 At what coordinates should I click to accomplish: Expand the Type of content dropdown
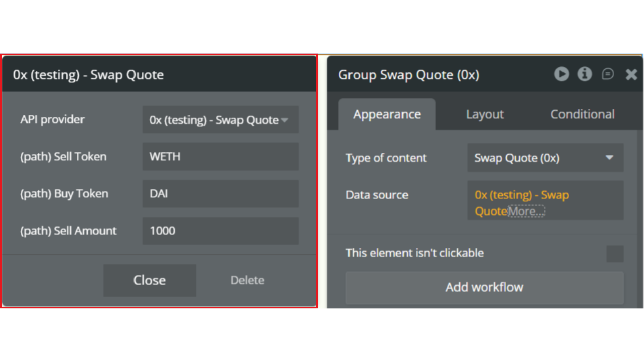point(545,158)
